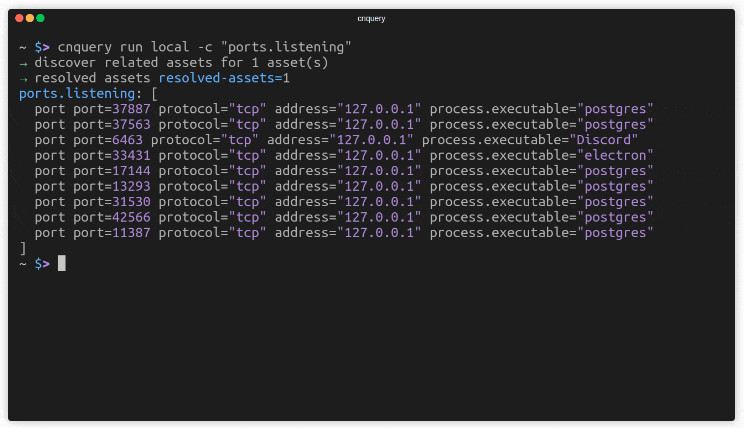The image size is (744, 428).
Task: Click port number 31530
Action: click(131, 202)
